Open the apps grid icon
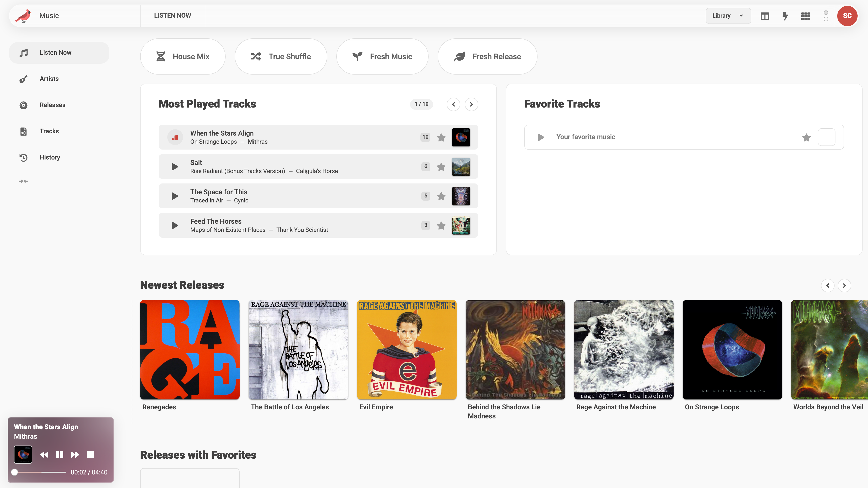Viewport: 868px width, 488px height. coord(805,16)
